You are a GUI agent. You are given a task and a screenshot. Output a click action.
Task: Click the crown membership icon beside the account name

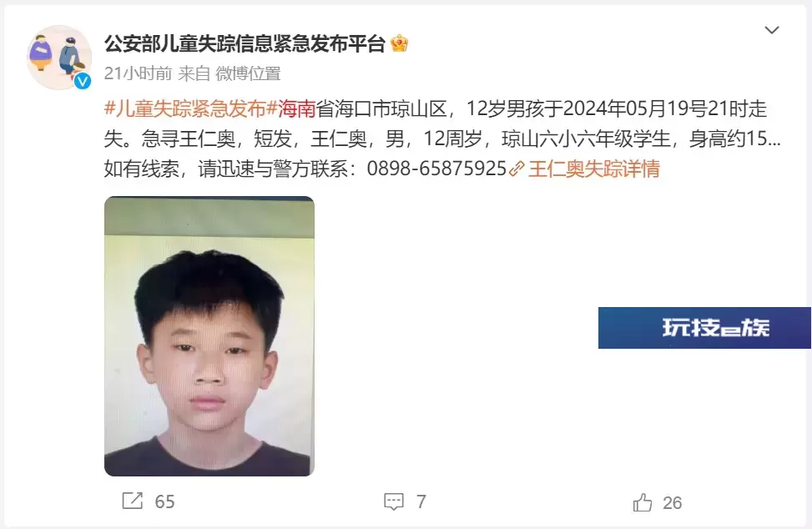tap(399, 43)
